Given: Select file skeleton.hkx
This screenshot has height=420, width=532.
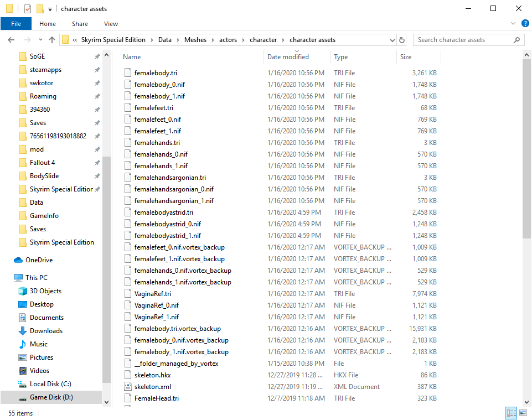Looking at the screenshot, I should (x=152, y=375).
